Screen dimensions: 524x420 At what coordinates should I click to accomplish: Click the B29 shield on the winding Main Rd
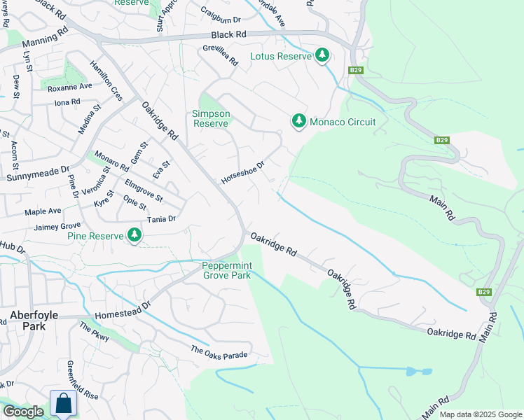[x=442, y=140]
